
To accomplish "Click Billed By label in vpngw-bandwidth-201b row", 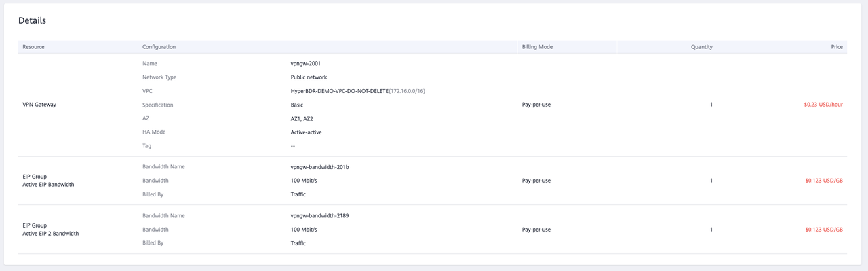I will pyautogui.click(x=153, y=194).
